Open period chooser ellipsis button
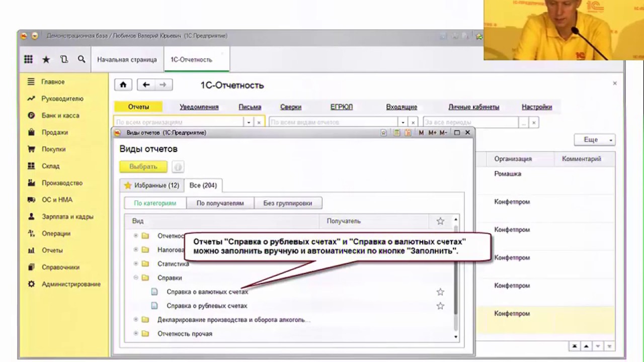The width and height of the screenshot is (644, 362). tap(524, 122)
